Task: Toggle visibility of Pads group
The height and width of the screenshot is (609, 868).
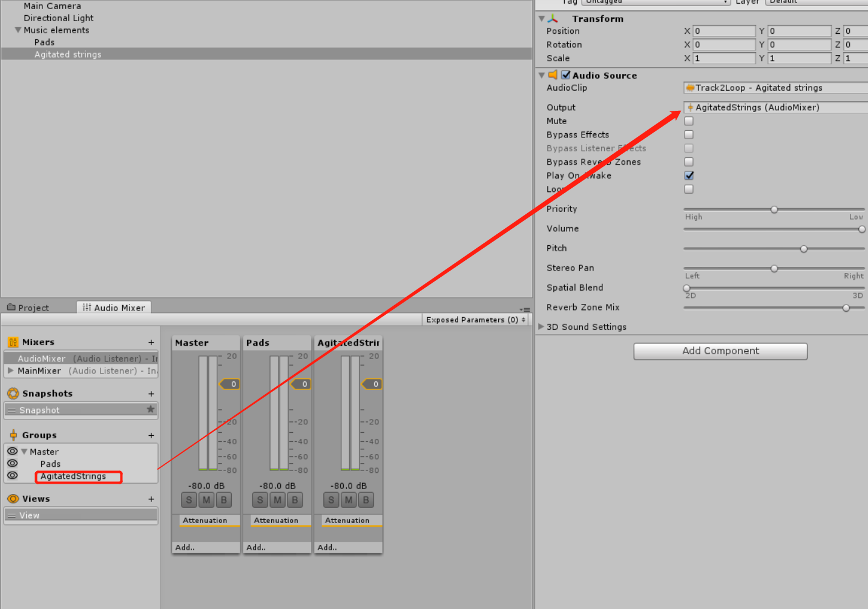Action: tap(12, 464)
